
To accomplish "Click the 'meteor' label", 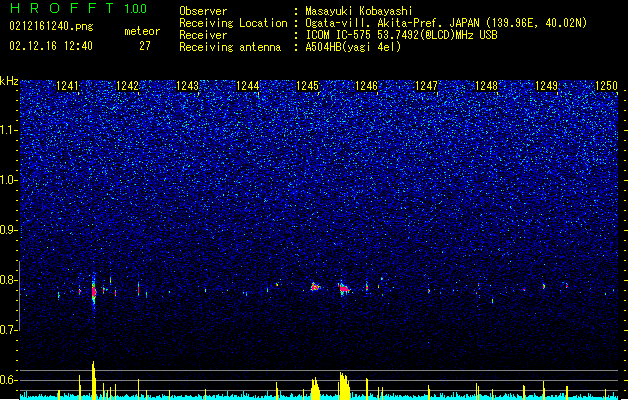I will (142, 31).
